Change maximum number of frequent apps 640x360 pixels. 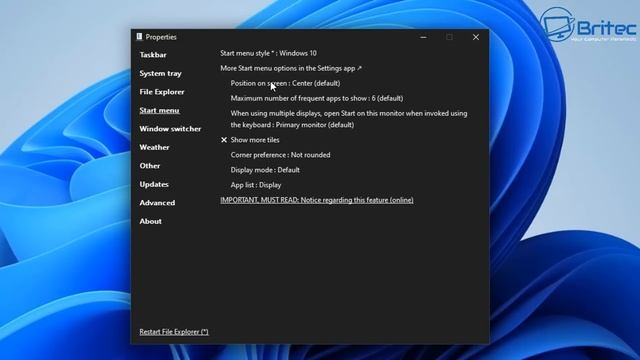click(x=316, y=98)
